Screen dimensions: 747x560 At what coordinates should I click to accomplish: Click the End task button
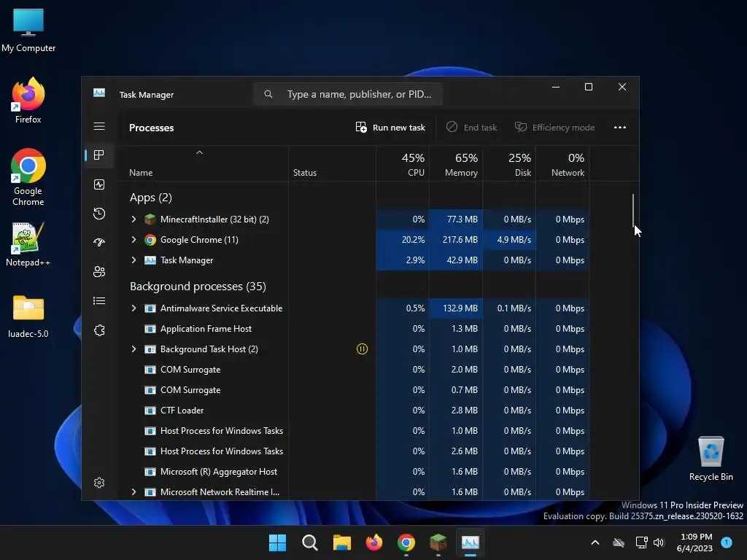[471, 127]
